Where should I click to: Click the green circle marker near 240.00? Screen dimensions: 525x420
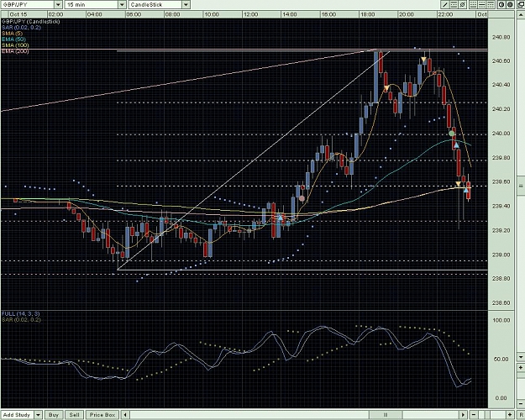pyautogui.click(x=451, y=134)
